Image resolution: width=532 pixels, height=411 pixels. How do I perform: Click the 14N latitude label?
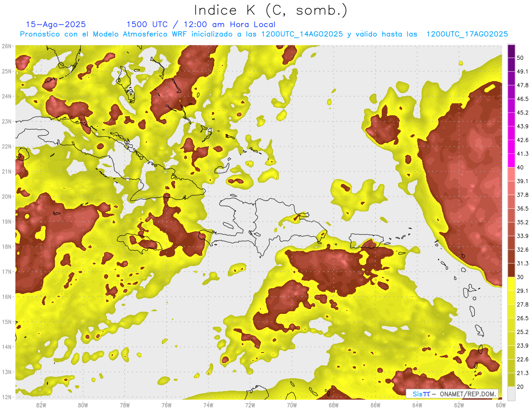click(7, 347)
